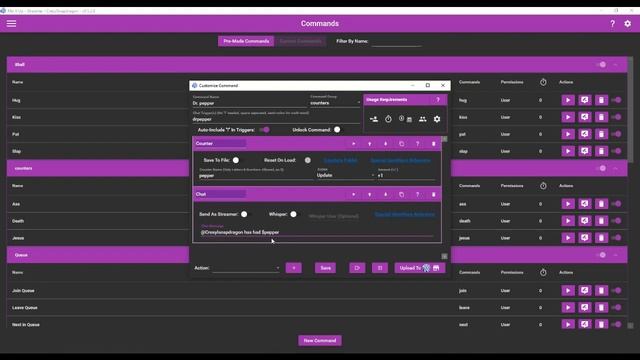This screenshot has height=360, width=640.
Task: Edit the kiss command
Action: point(584,117)
